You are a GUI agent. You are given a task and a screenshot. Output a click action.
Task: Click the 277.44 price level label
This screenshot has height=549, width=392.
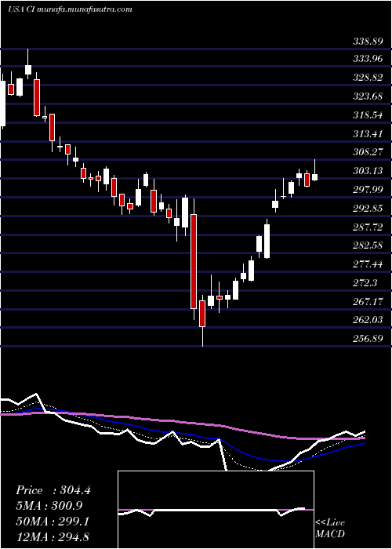click(368, 264)
